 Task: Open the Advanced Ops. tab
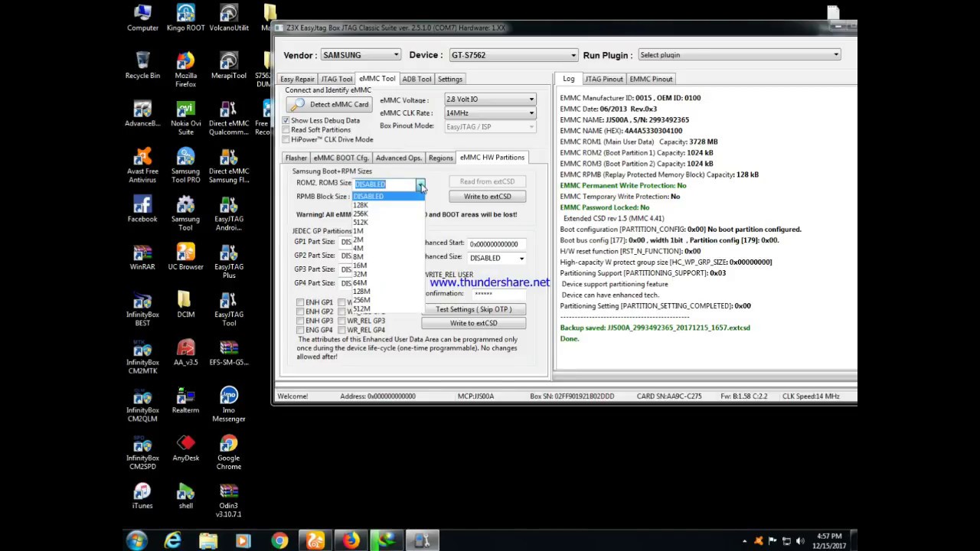(399, 158)
